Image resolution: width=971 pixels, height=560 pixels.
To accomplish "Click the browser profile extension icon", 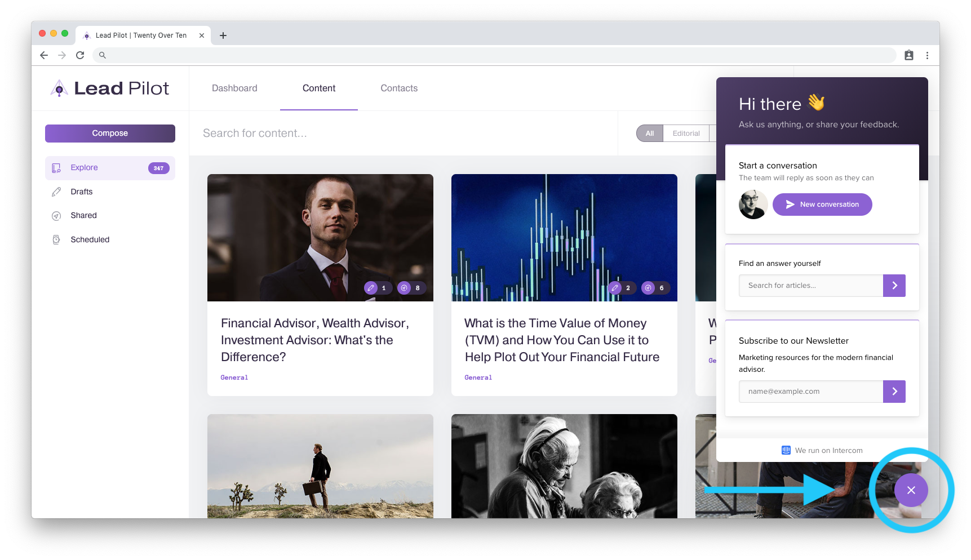I will [x=909, y=55].
